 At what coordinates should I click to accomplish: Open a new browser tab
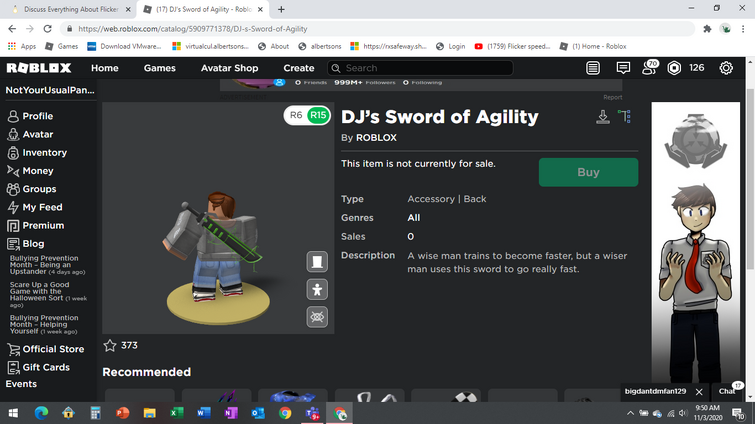(x=281, y=9)
